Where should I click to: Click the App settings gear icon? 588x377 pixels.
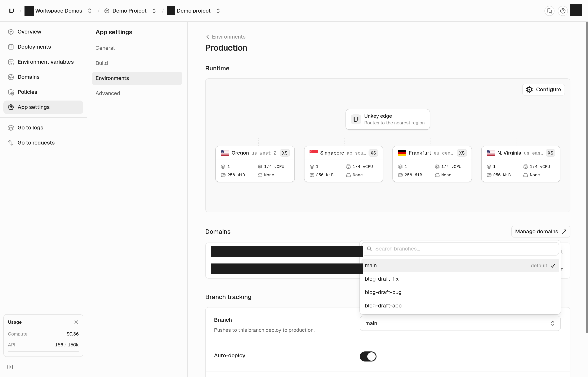point(11,107)
